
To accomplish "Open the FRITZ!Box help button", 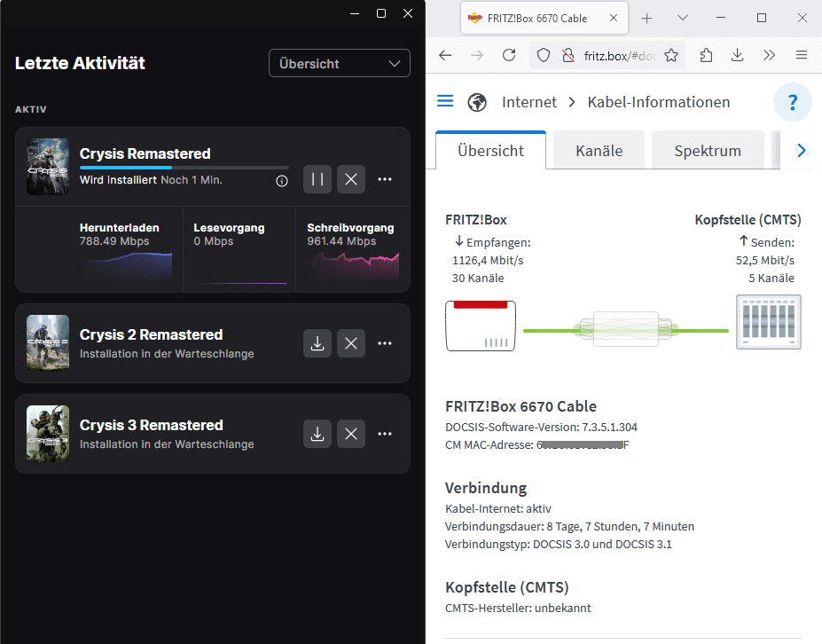I will (792, 102).
